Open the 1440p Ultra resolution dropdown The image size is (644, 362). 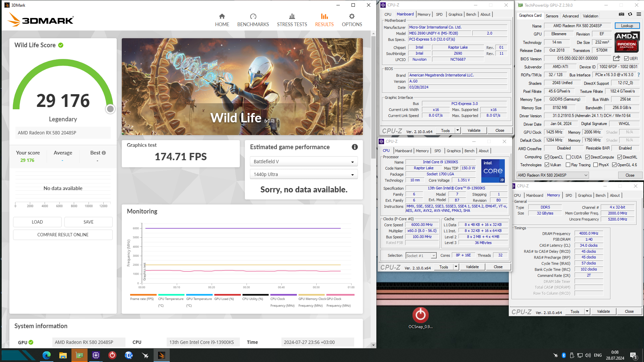tap(304, 174)
